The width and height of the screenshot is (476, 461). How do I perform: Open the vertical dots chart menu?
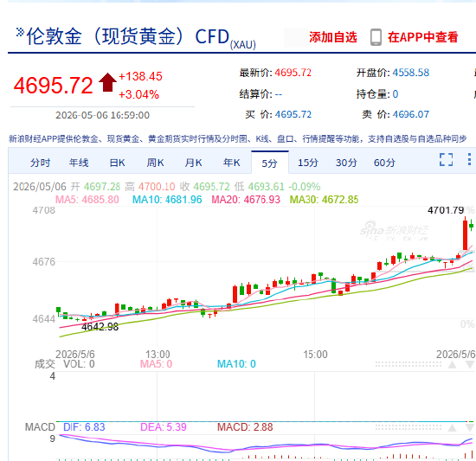point(469,159)
